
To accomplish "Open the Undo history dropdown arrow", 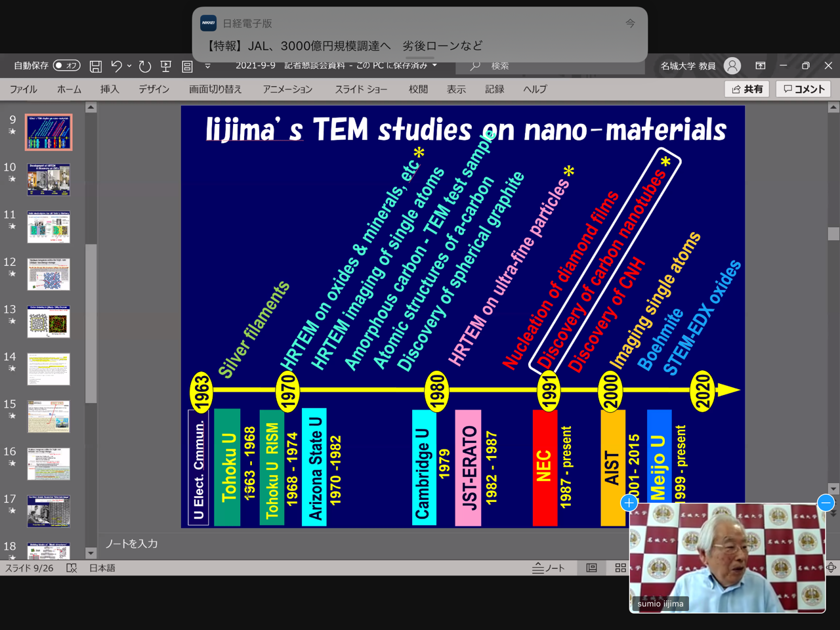I will [x=129, y=66].
